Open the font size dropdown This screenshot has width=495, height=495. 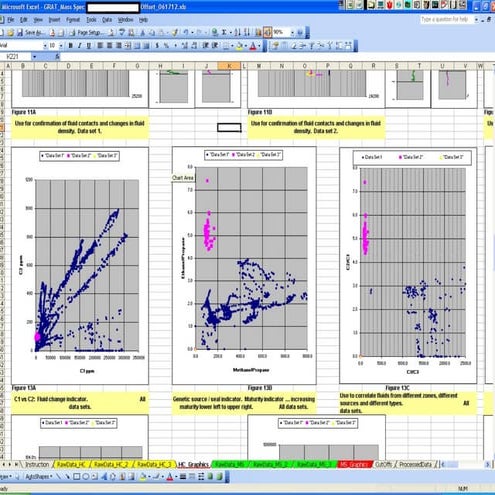click(61, 46)
